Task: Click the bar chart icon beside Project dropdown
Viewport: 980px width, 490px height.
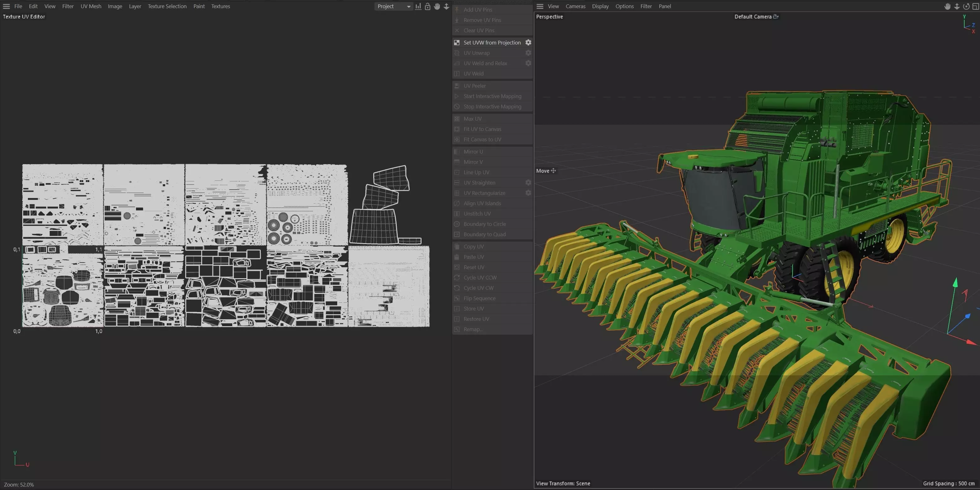Action: pyautogui.click(x=418, y=6)
